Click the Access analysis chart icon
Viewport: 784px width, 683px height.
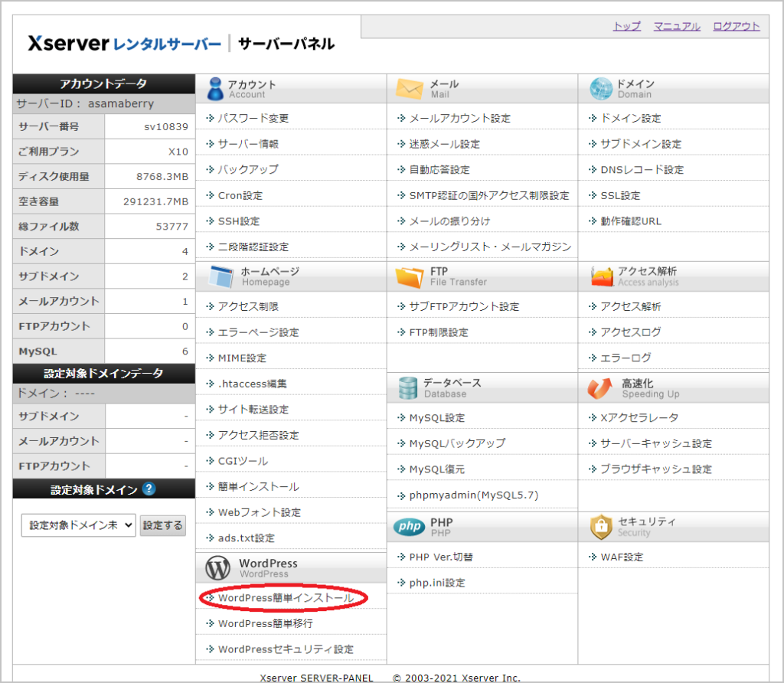tap(602, 276)
